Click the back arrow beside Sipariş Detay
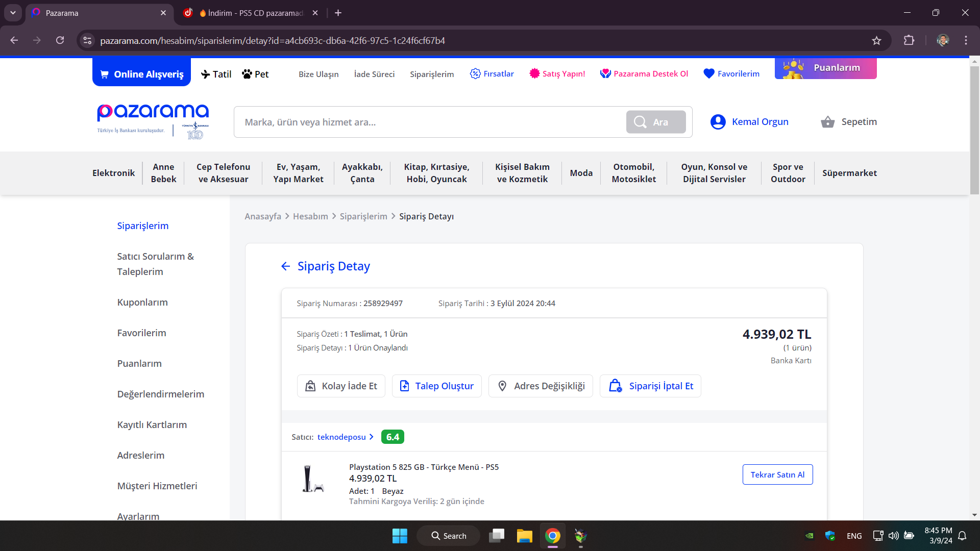The height and width of the screenshot is (551, 980). (285, 266)
